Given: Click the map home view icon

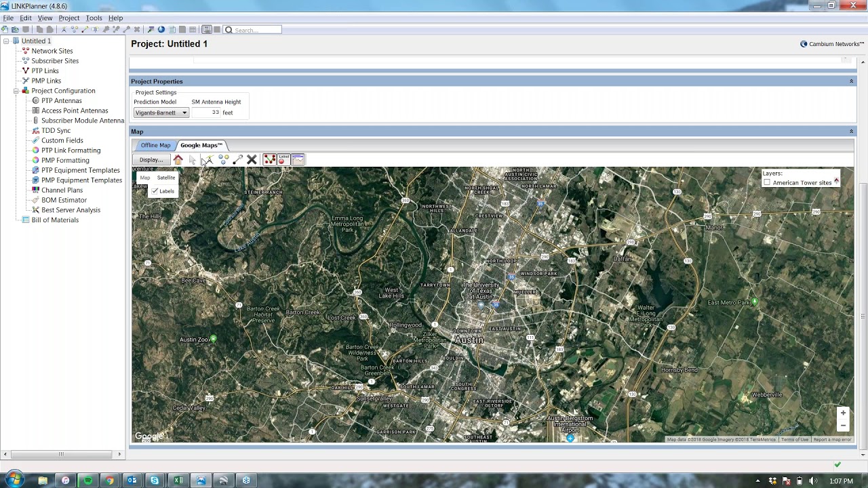Looking at the screenshot, I should coord(178,160).
